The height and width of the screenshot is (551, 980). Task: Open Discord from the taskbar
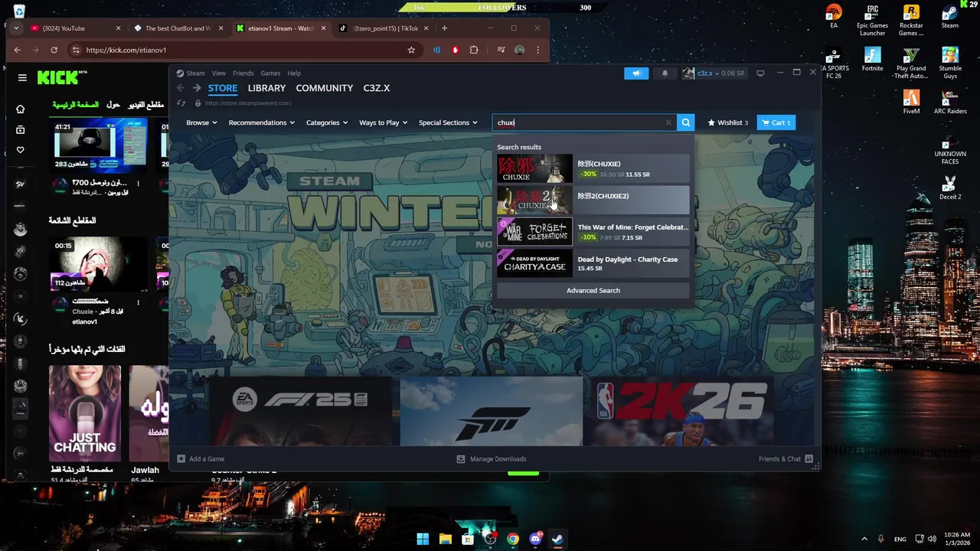535,539
